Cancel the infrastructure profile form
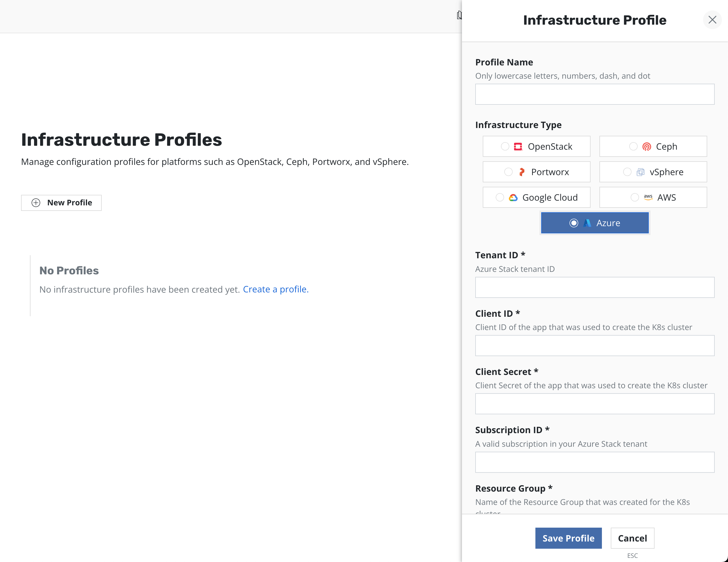Viewport: 728px width, 562px height. pos(632,538)
